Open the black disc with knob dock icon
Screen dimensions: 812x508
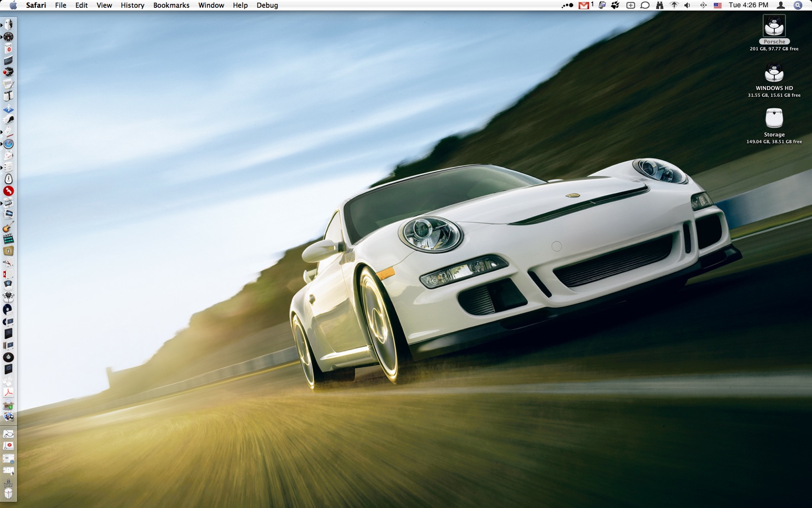pyautogui.click(x=8, y=357)
